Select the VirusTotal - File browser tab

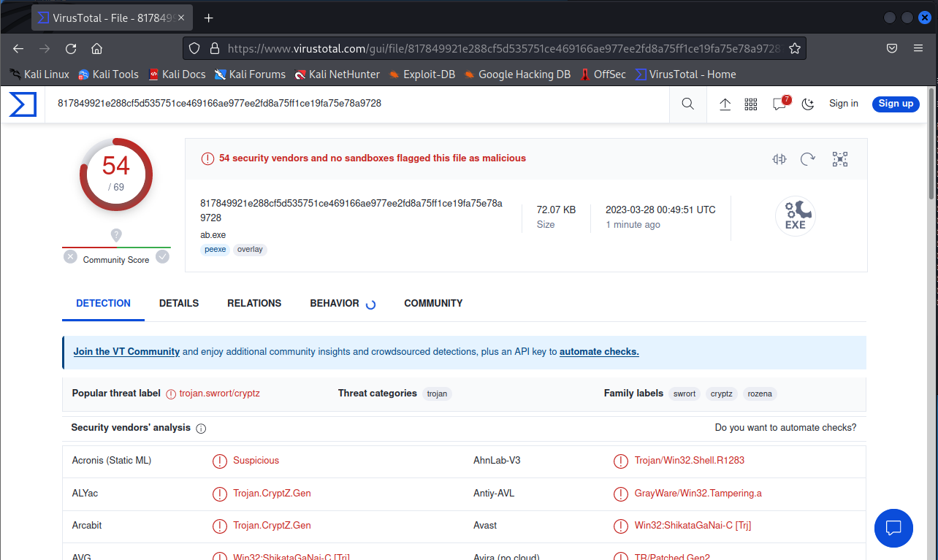click(113, 18)
